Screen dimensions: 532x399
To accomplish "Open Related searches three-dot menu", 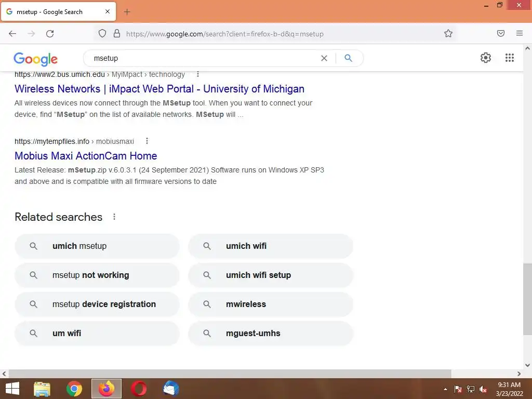I will pyautogui.click(x=114, y=217).
